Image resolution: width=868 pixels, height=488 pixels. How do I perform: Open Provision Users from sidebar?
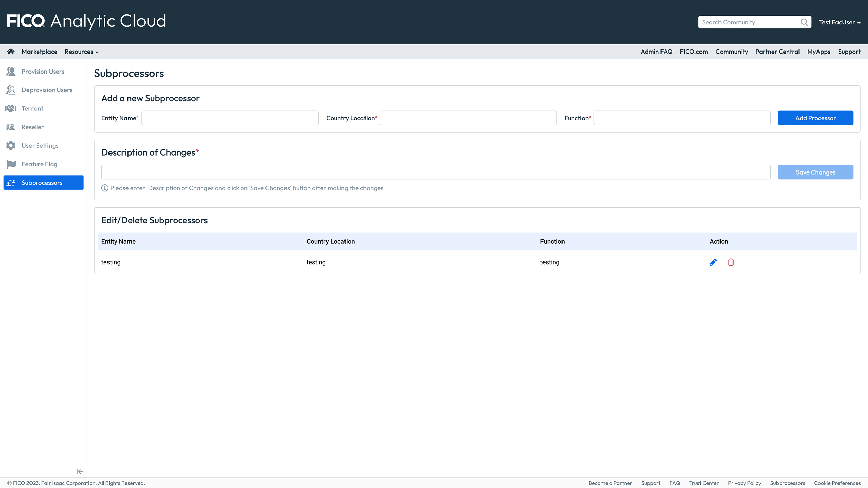tap(43, 72)
